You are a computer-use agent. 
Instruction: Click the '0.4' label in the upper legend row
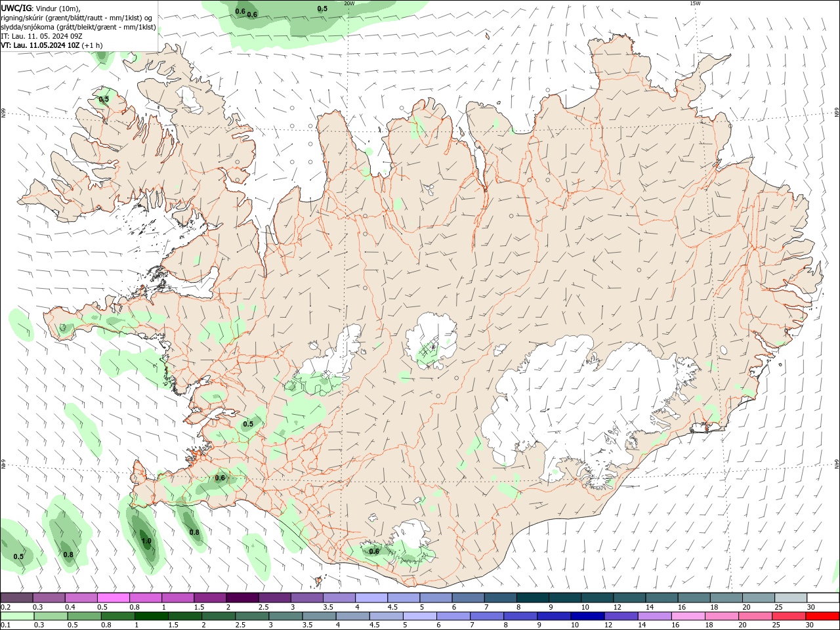click(70, 607)
